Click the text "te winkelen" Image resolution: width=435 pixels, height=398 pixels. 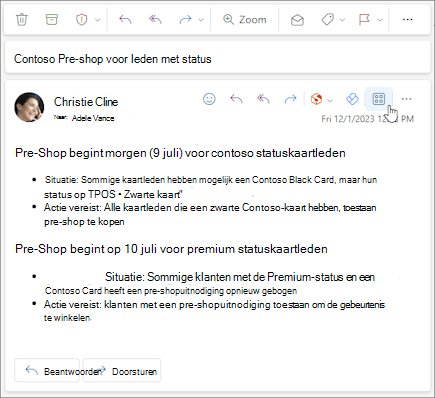coord(67,318)
